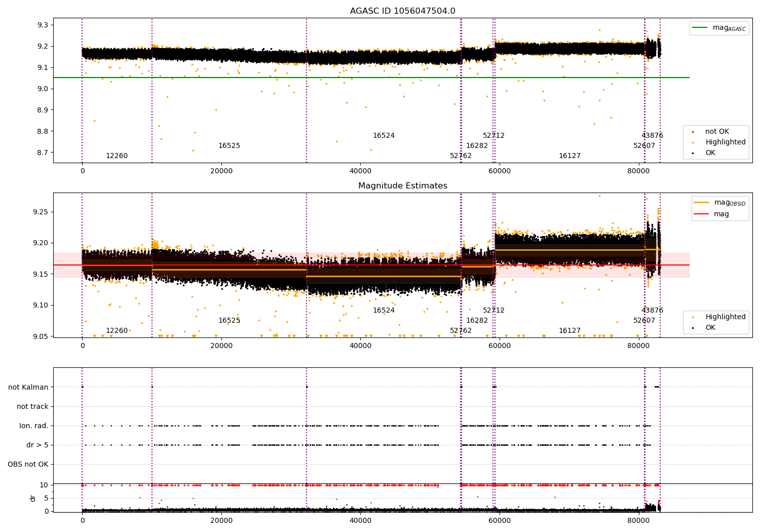The image size is (760, 532).
Task: Click x-tick '20000' under Magnitude Estimates plot
Action: click(x=221, y=346)
